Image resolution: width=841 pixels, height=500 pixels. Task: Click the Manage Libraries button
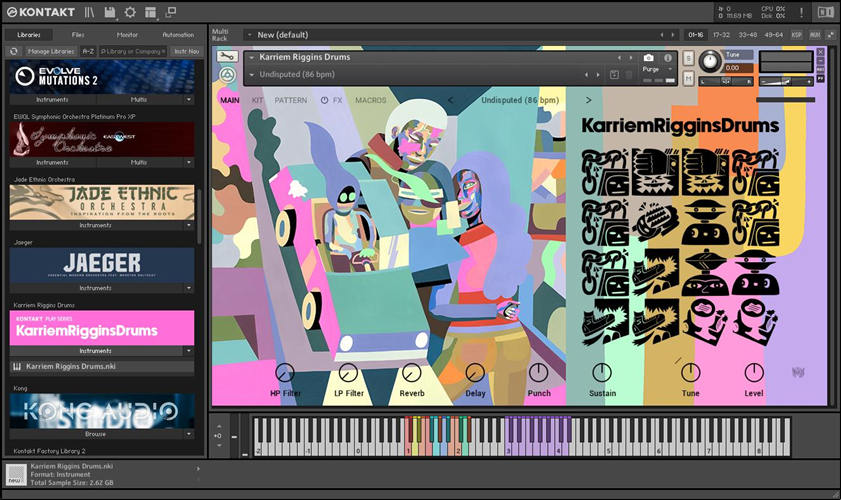pyautogui.click(x=51, y=50)
